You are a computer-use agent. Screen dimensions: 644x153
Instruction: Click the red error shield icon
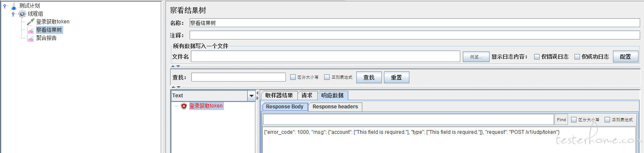184,106
